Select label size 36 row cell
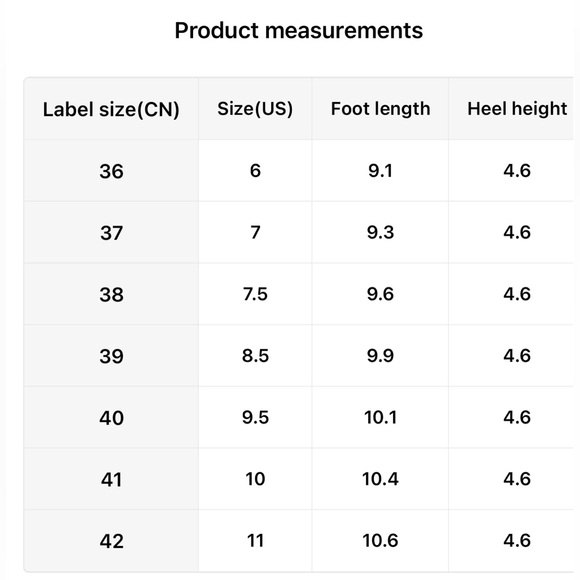The width and height of the screenshot is (580, 580). click(x=111, y=171)
